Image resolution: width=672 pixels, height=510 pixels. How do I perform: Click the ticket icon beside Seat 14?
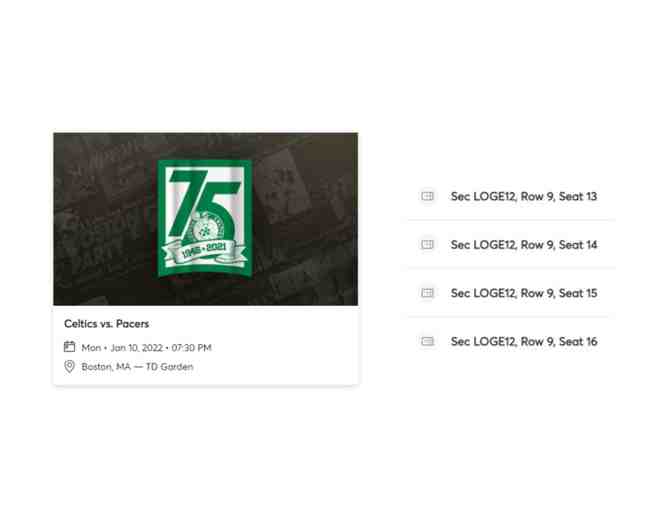[x=427, y=245]
